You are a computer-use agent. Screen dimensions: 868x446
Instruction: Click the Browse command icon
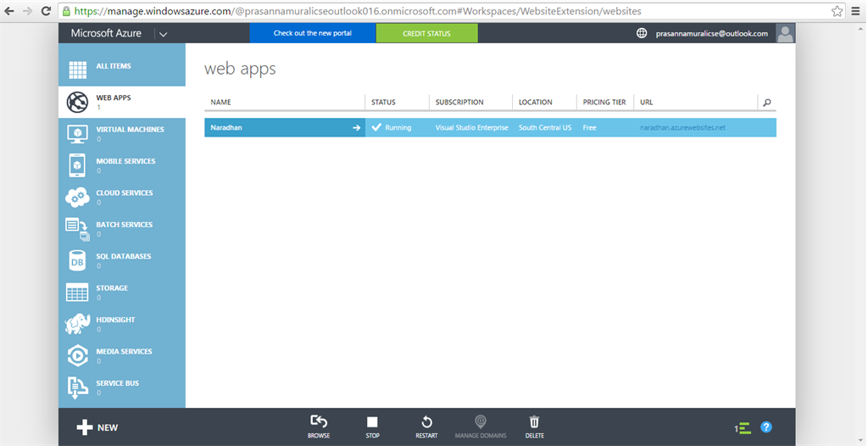pos(319,422)
